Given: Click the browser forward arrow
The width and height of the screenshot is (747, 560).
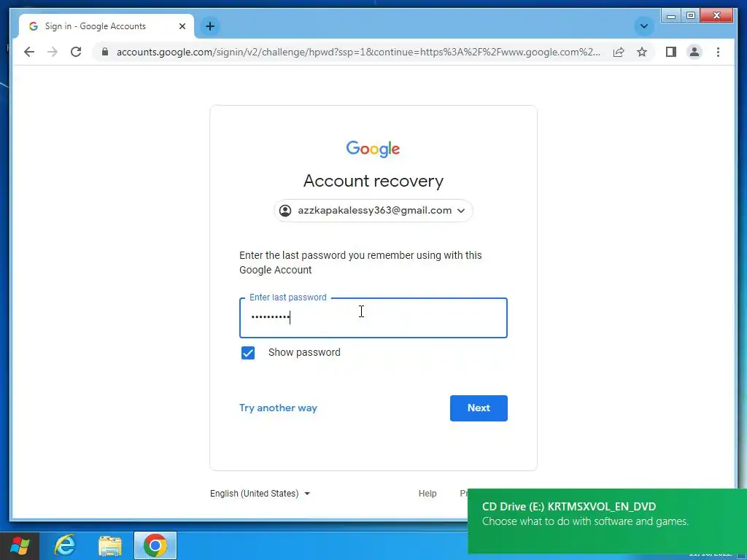Looking at the screenshot, I should 53,52.
